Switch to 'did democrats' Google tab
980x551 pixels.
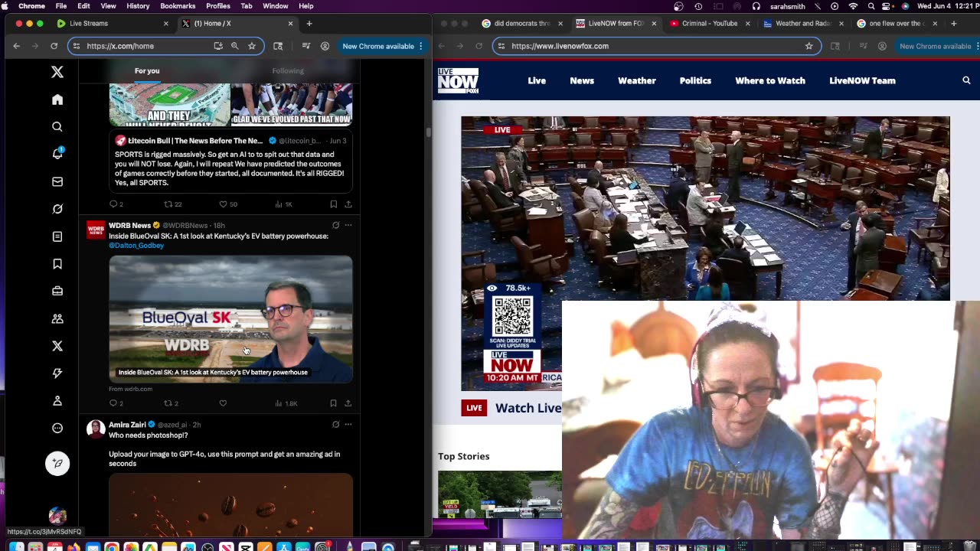click(521, 24)
